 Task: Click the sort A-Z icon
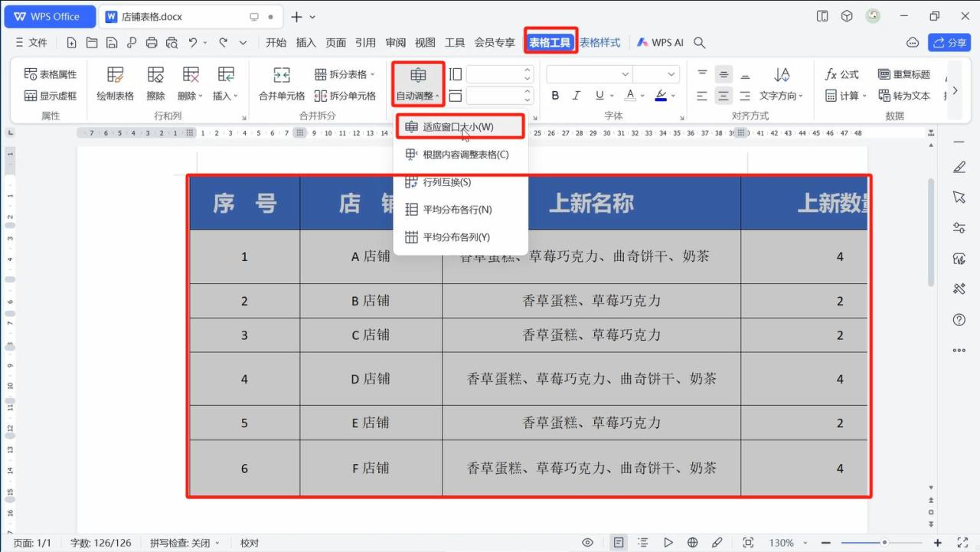click(x=782, y=74)
